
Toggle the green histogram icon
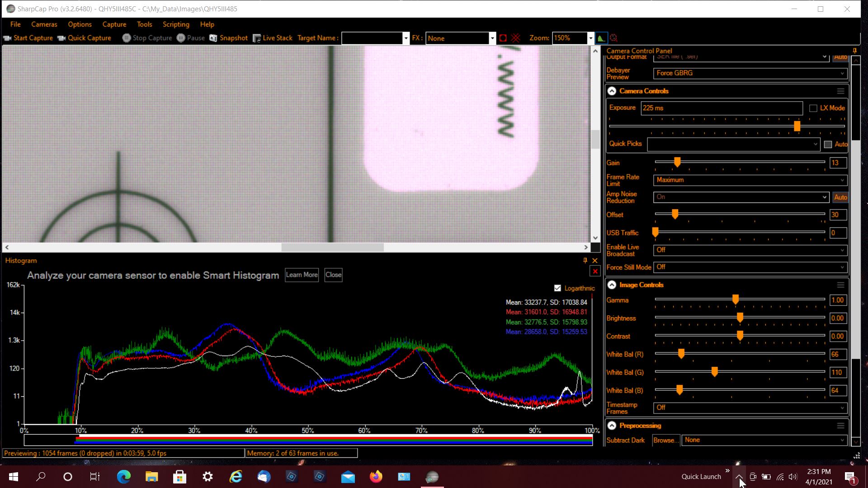click(x=601, y=38)
